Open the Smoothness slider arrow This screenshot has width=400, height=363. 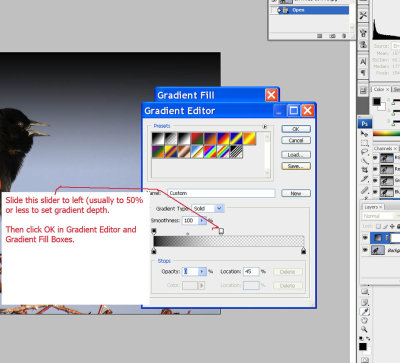[x=202, y=220]
